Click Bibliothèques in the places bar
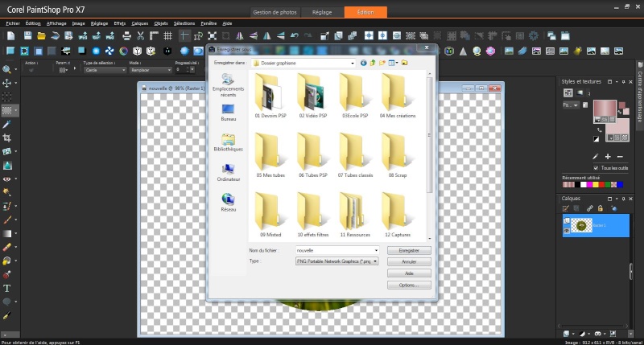 click(229, 142)
